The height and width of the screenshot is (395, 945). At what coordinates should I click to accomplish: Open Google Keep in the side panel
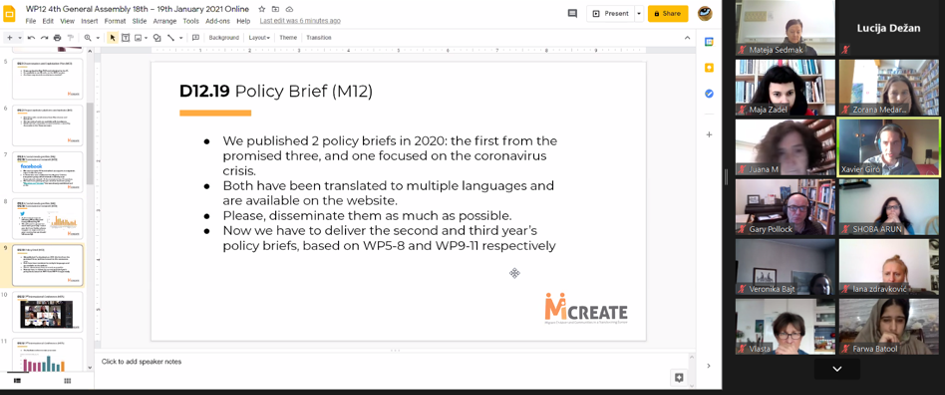(x=709, y=68)
